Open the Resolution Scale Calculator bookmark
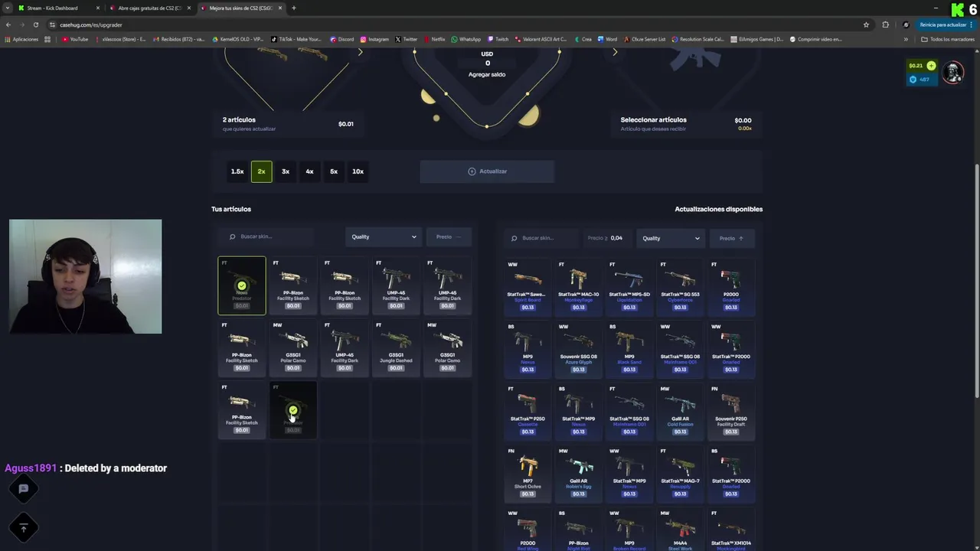Image resolution: width=980 pixels, height=551 pixels. pos(698,39)
